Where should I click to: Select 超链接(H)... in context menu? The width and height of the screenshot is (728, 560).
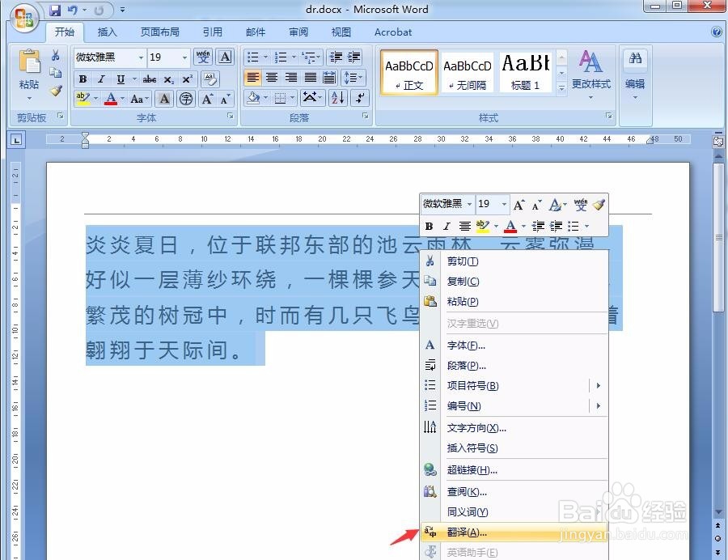coord(514,470)
